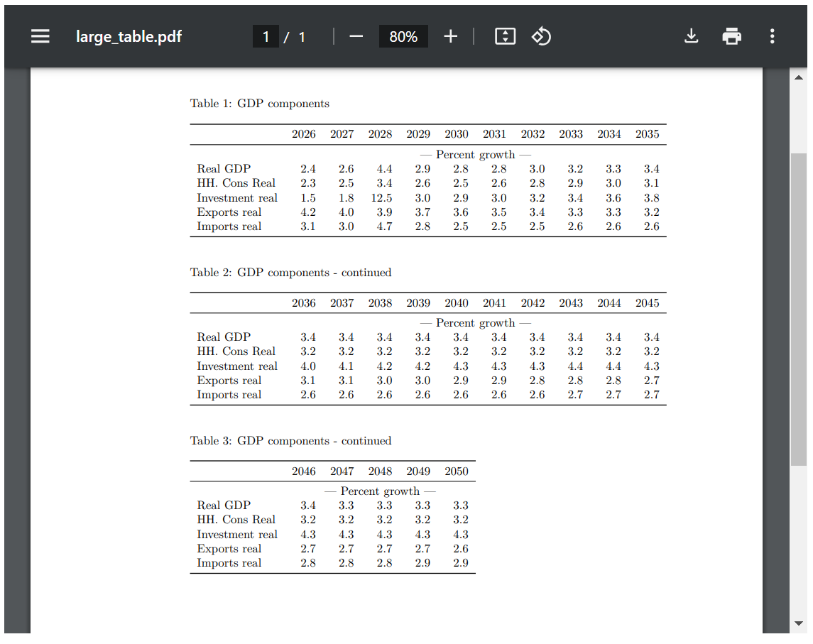
Task: Select the 80% zoom level field
Action: point(403,36)
